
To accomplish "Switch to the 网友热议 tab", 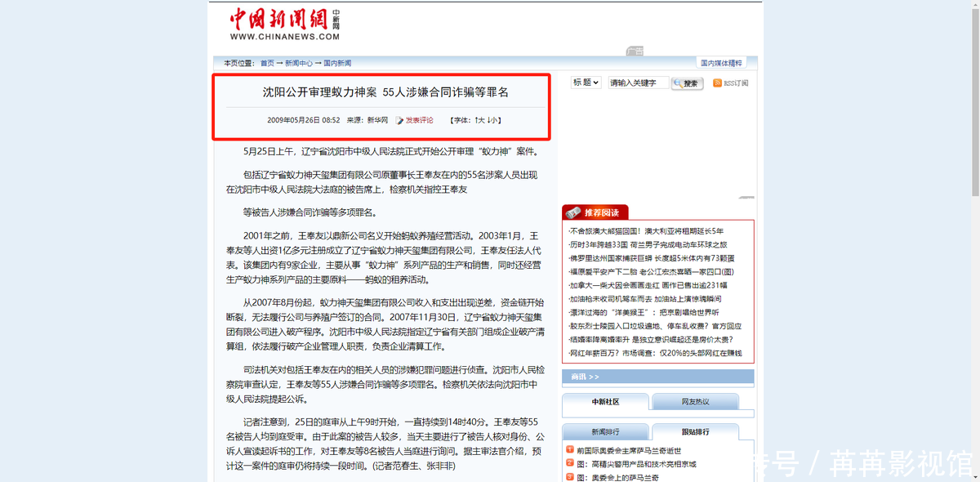I will (x=695, y=402).
